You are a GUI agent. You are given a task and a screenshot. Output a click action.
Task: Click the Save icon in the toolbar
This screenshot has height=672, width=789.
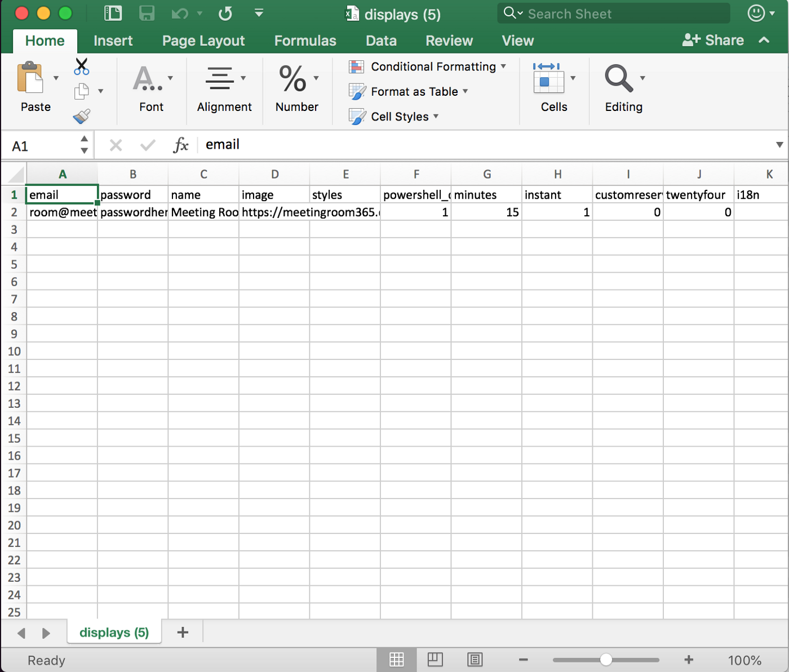[x=147, y=13]
